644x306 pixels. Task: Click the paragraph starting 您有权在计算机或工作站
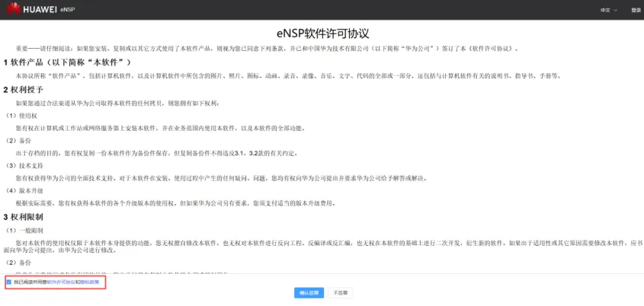pos(161,129)
